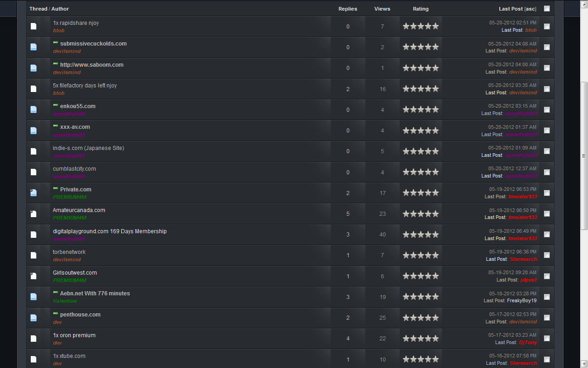
Task: Click the star rating on the xxx-av.com row
Action: click(x=421, y=130)
